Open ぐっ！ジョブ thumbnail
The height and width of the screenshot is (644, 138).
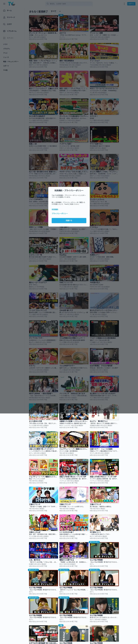click(104, 51)
